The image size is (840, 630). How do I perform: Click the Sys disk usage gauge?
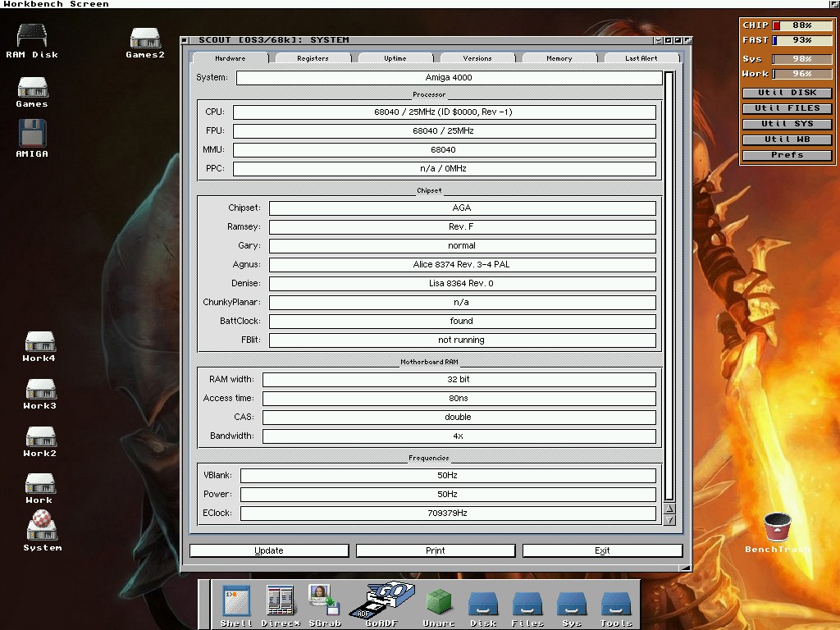coord(802,59)
